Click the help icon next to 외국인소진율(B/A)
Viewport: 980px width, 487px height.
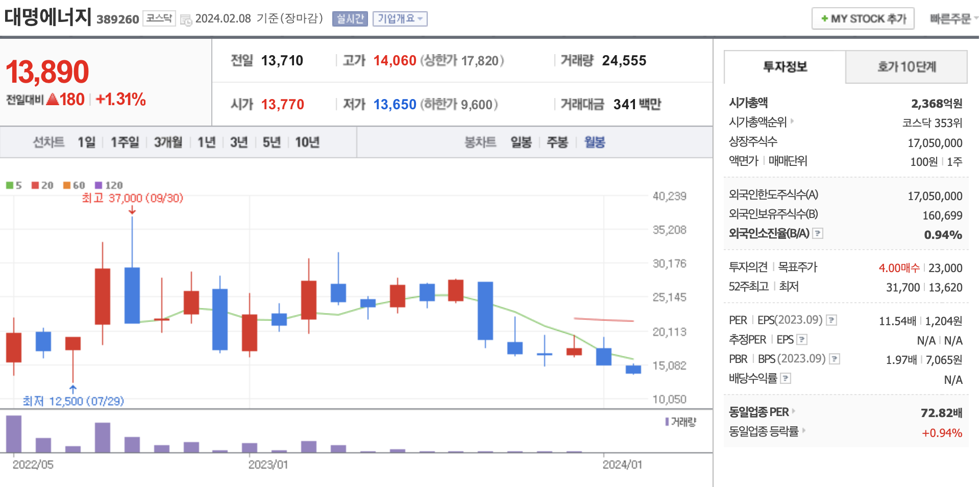click(818, 233)
